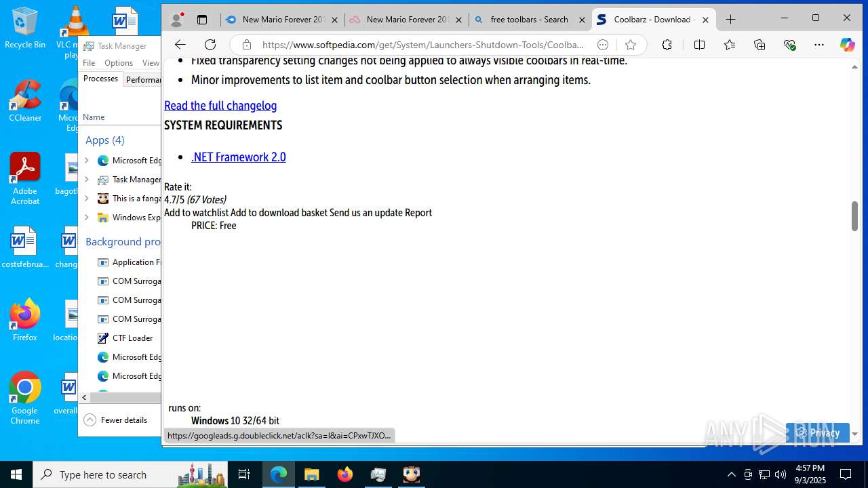Open the .NET Framework 2.0 link
868x488 pixels.
click(239, 157)
